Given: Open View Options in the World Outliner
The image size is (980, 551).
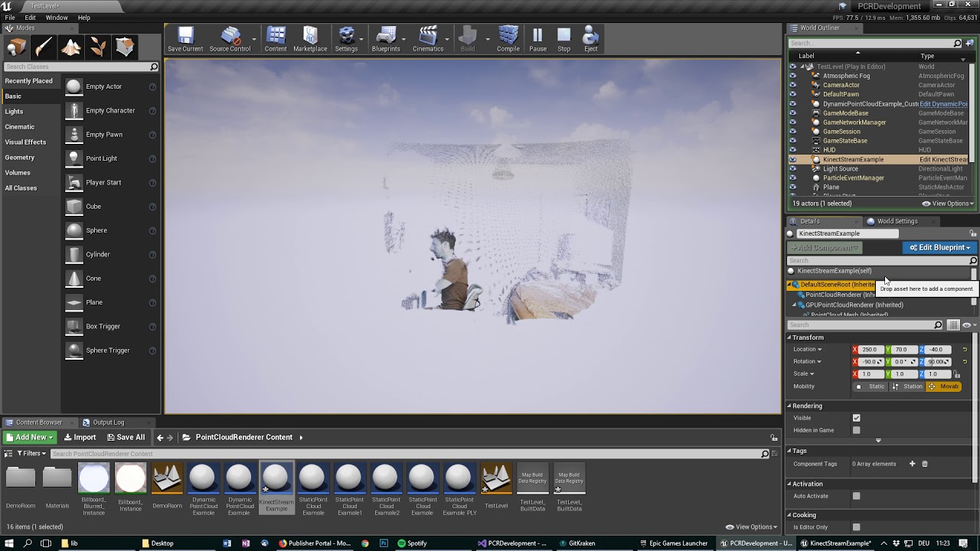Looking at the screenshot, I should point(949,204).
